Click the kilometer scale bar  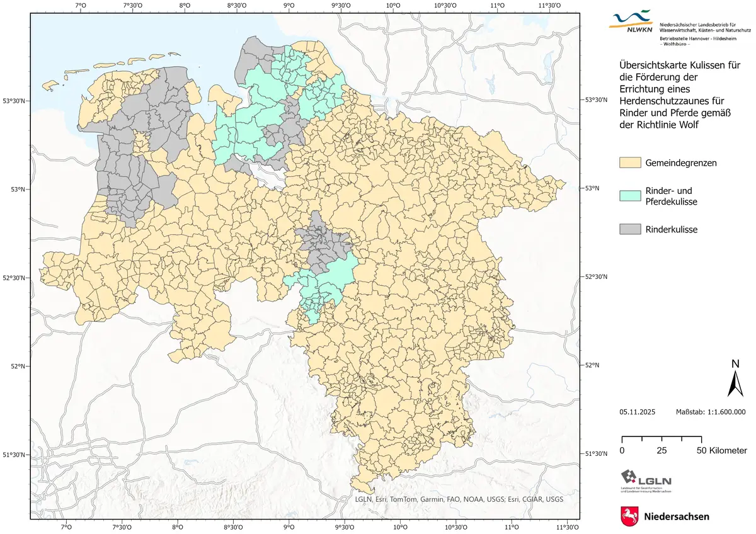(661, 439)
